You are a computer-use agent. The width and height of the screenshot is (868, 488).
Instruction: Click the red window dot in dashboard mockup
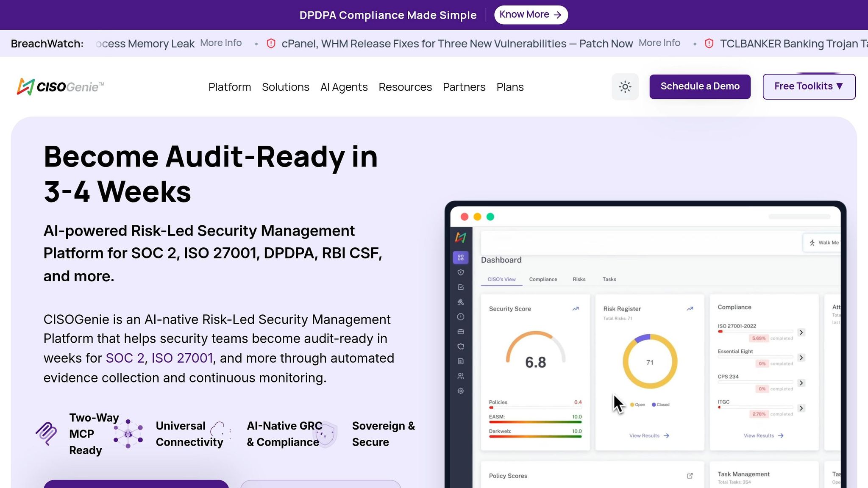465,217
